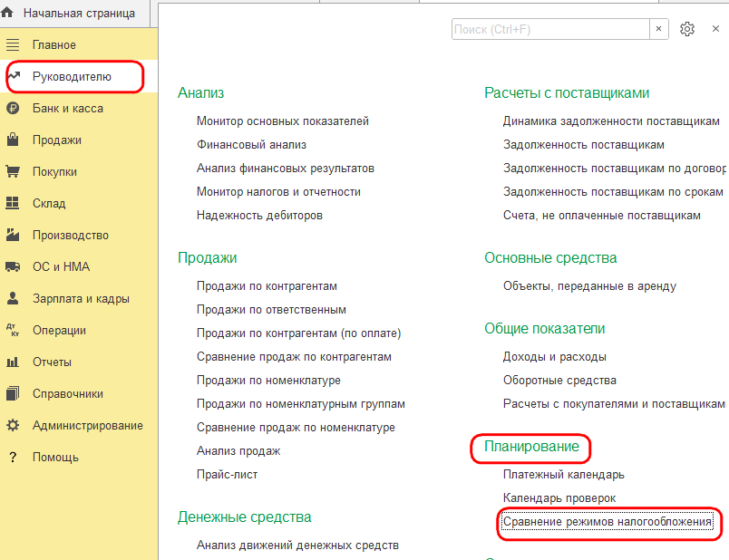Go to Зарплата и кадры section

click(81, 298)
